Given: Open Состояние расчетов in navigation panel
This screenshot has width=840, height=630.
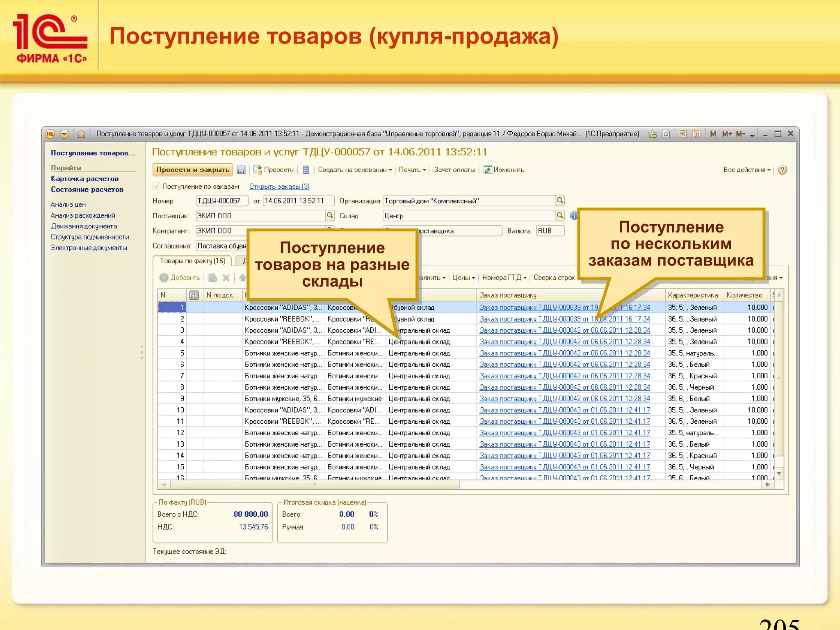Looking at the screenshot, I should point(87,189).
